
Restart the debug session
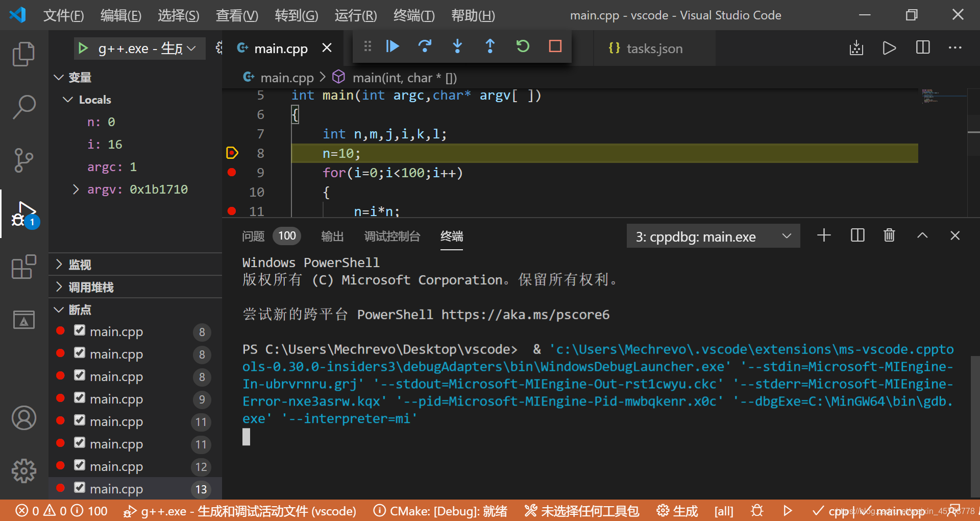[523, 46]
